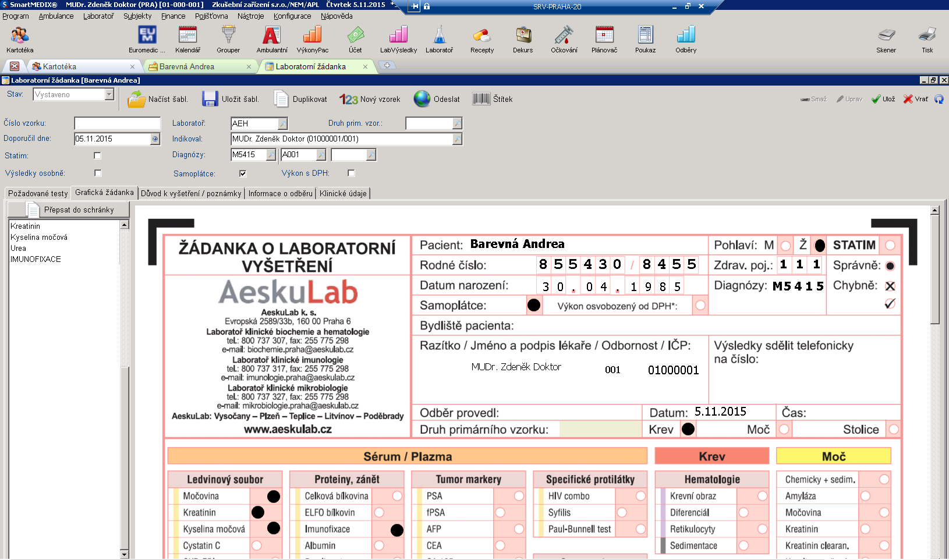Open VýkonyPac chart icon
This screenshot has width=949, height=560.
pos(313,40)
